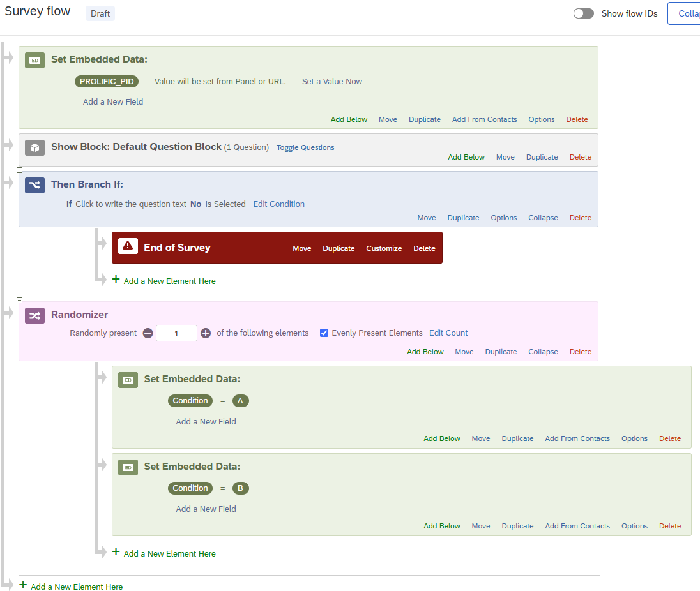The height and width of the screenshot is (591, 700).
Task: Click Add a New Element Here under branch
Action: pyautogui.click(x=170, y=281)
